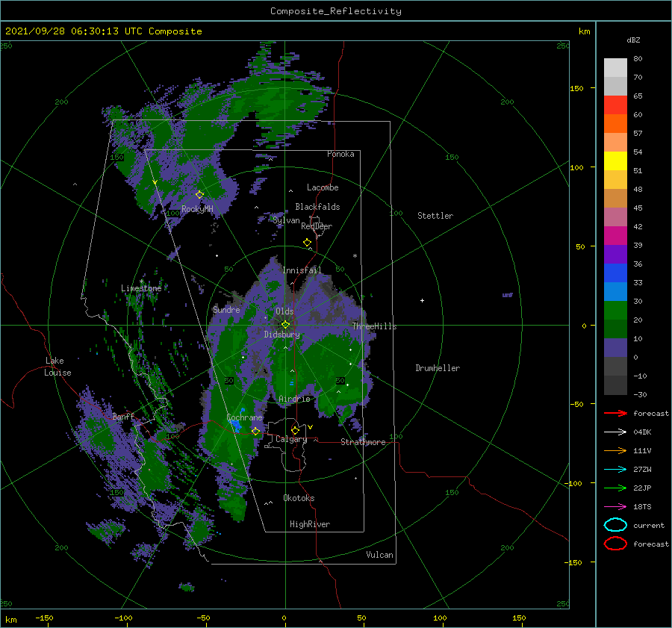Click the dBZ legend heading
Viewport: 672px width, 628px height.
[633, 40]
